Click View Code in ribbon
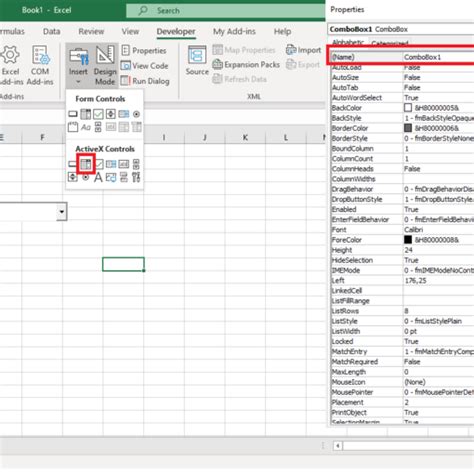The image size is (474, 474). coord(144,66)
